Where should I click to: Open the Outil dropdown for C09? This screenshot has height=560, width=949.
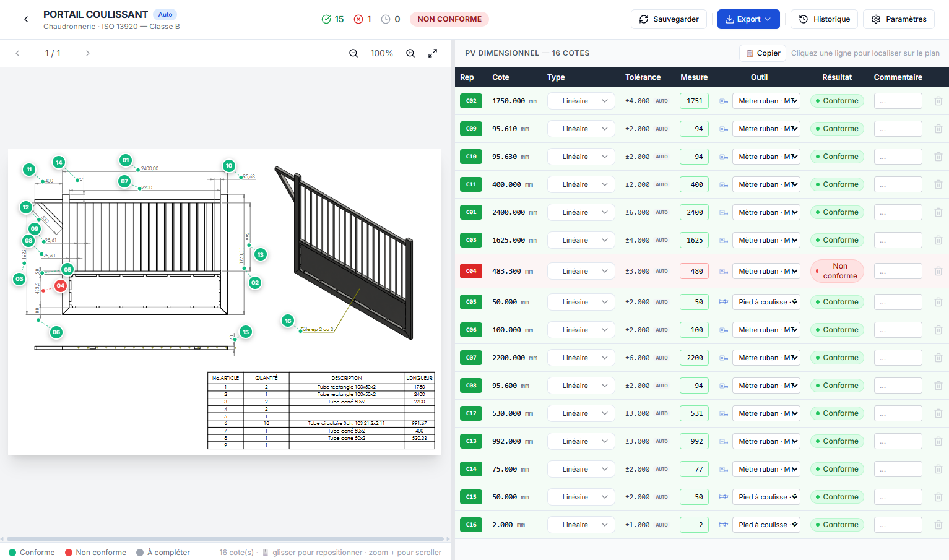pos(766,129)
